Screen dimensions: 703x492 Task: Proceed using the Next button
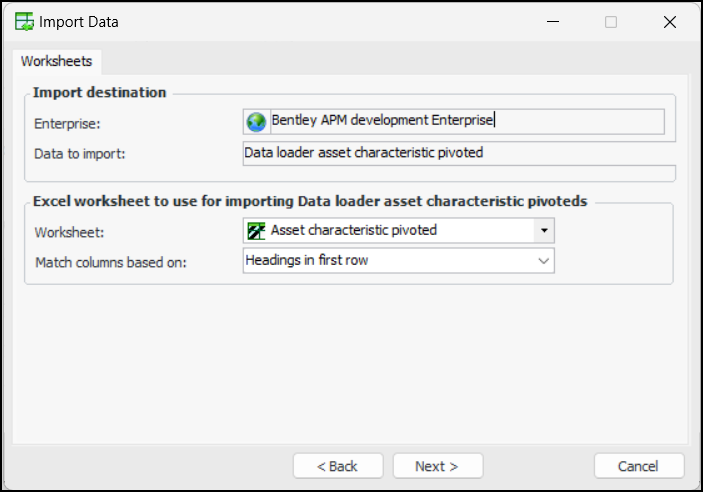click(x=437, y=466)
